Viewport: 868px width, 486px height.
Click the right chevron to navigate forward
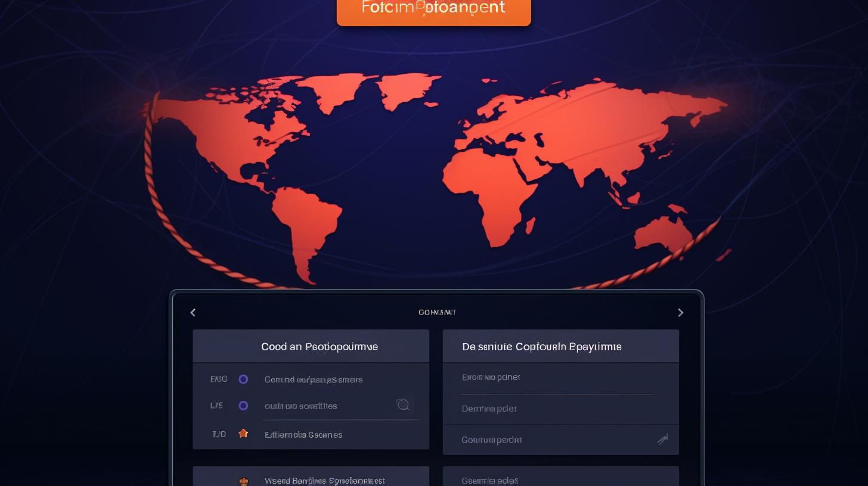[681, 312]
